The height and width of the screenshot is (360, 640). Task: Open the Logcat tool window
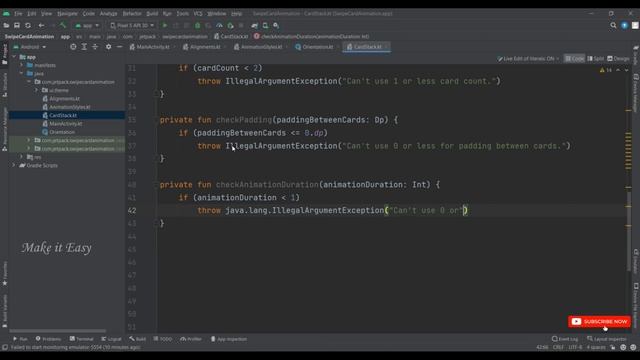coord(111,339)
